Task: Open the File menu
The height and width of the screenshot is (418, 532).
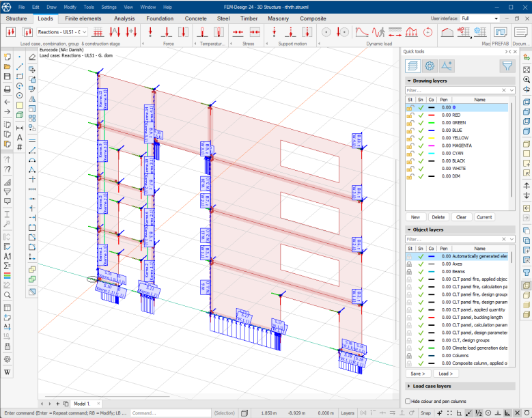Action: pos(21,7)
